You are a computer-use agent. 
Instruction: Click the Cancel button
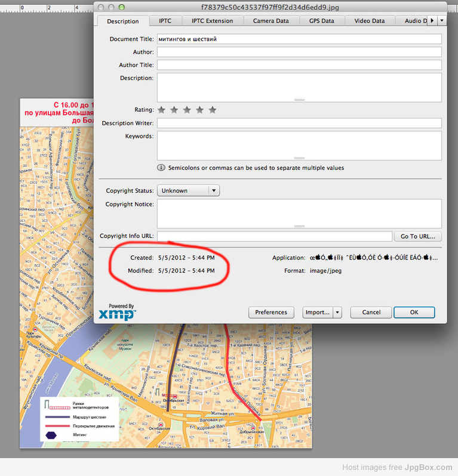coord(371,313)
